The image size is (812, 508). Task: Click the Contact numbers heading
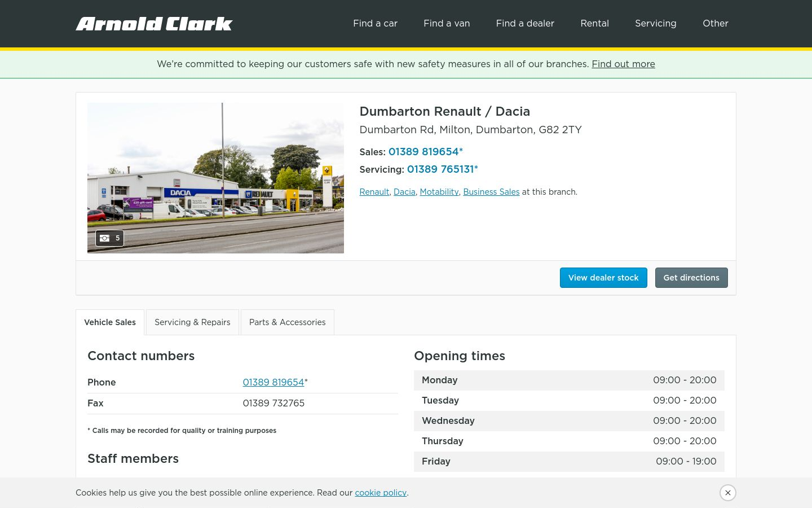pyautogui.click(x=141, y=356)
